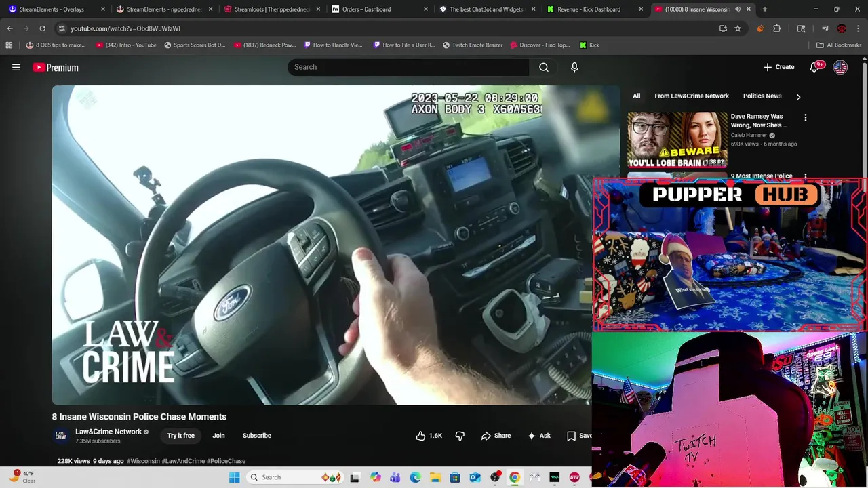The image size is (868, 488).
Task: Go to YouTube Premium home logo
Action: [56, 67]
